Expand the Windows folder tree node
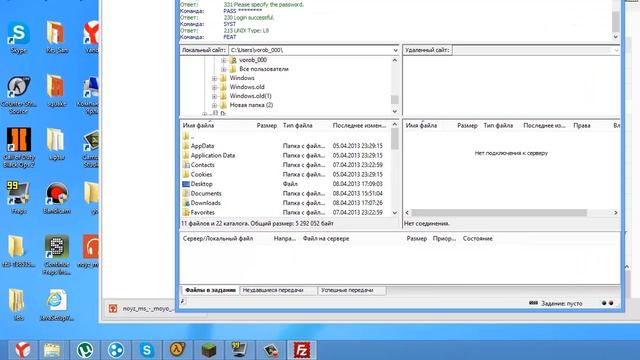The width and height of the screenshot is (640, 360). pyautogui.click(x=214, y=78)
